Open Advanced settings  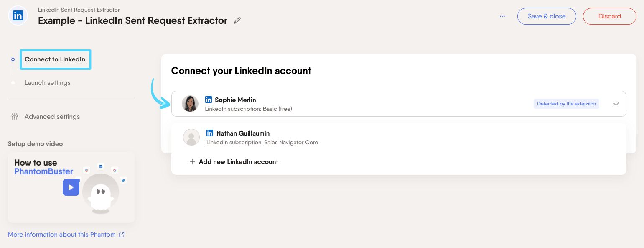pyautogui.click(x=52, y=117)
